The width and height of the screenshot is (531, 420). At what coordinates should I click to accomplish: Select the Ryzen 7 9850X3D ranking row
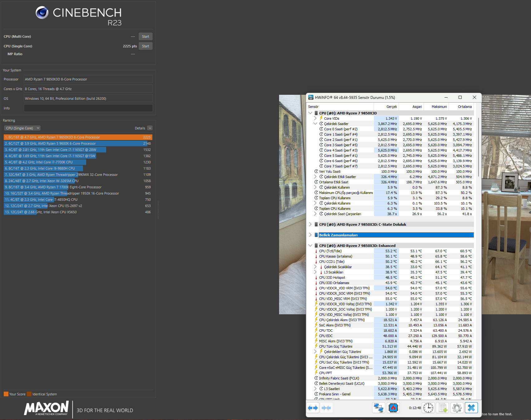78,137
